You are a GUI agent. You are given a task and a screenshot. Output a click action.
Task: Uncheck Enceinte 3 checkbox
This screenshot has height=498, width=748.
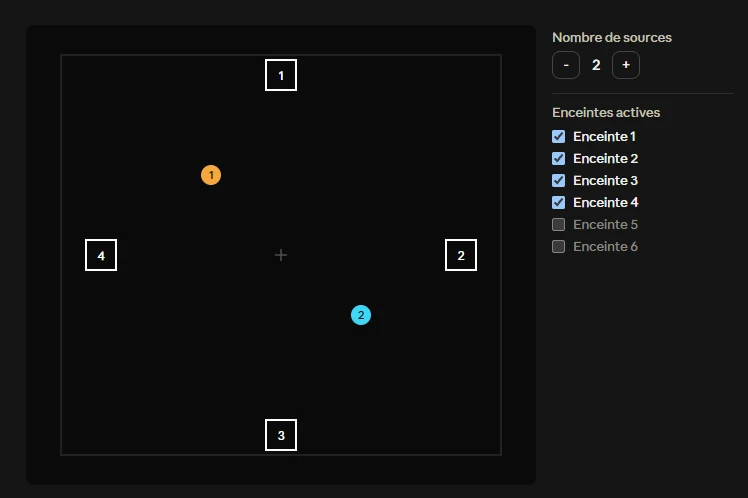pyautogui.click(x=559, y=180)
